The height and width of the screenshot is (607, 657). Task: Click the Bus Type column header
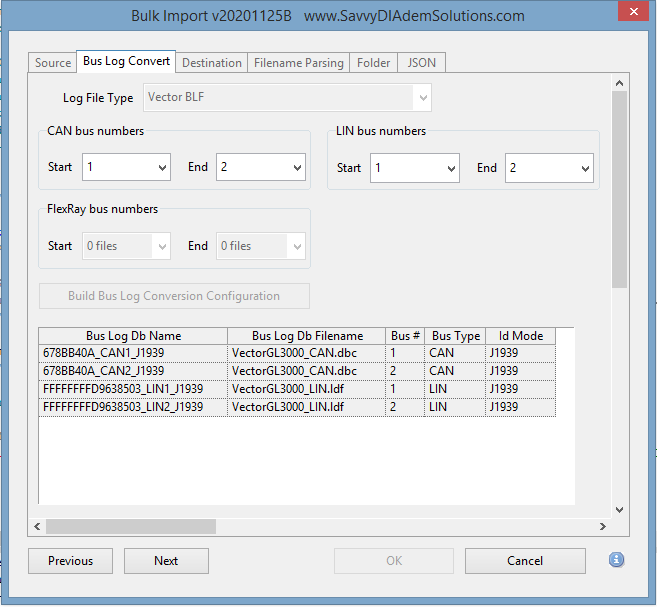(x=456, y=336)
